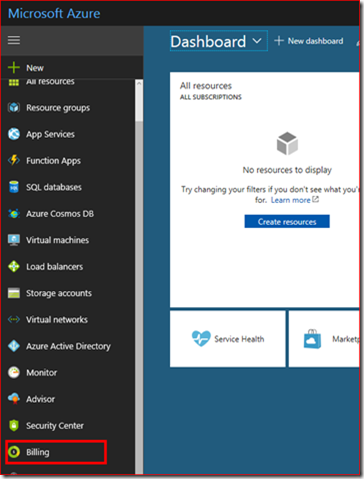Click the All resources tile title
Screen dimensions: 364x479
pyautogui.click(x=206, y=86)
